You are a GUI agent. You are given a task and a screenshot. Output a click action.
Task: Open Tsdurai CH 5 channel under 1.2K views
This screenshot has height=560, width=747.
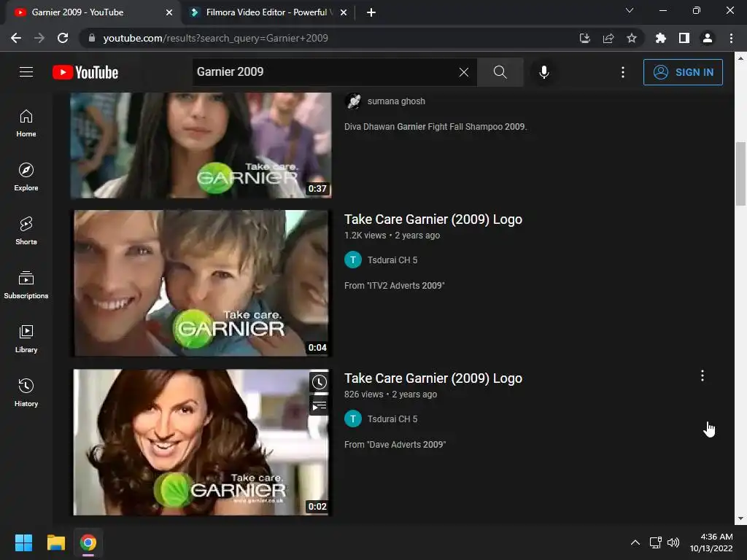392,260
